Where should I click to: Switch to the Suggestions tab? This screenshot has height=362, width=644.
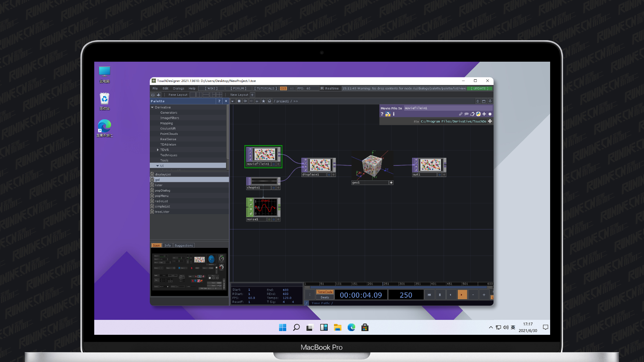click(x=184, y=246)
